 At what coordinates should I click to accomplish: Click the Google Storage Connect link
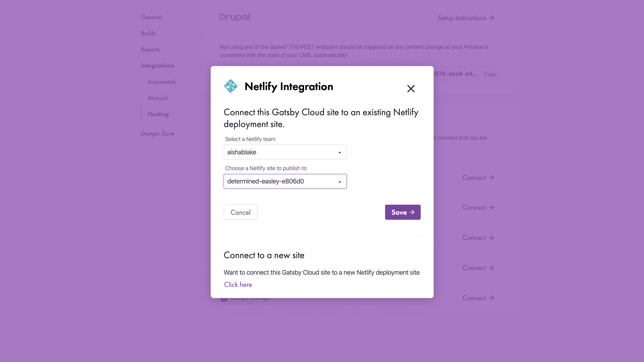478,298
